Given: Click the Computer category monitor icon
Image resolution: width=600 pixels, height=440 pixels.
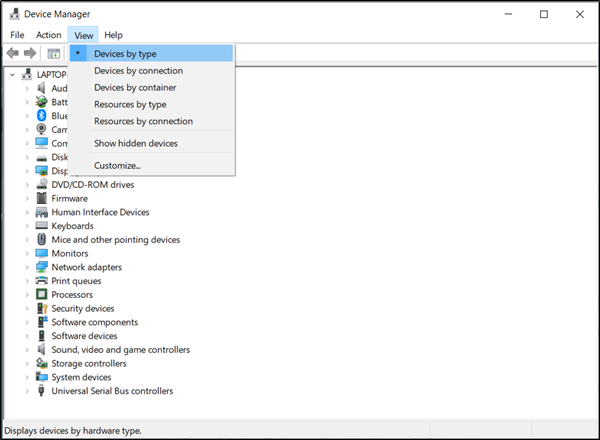Looking at the screenshot, I should [41, 143].
